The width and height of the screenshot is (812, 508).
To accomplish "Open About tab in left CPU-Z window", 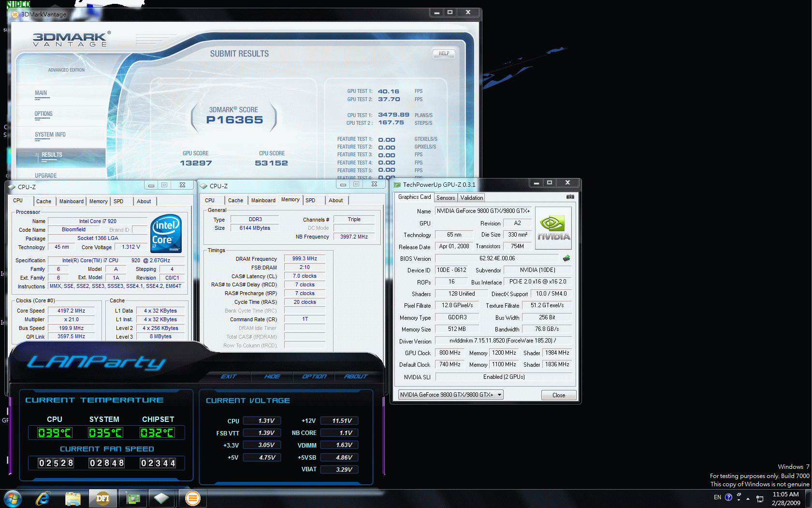I will [144, 201].
